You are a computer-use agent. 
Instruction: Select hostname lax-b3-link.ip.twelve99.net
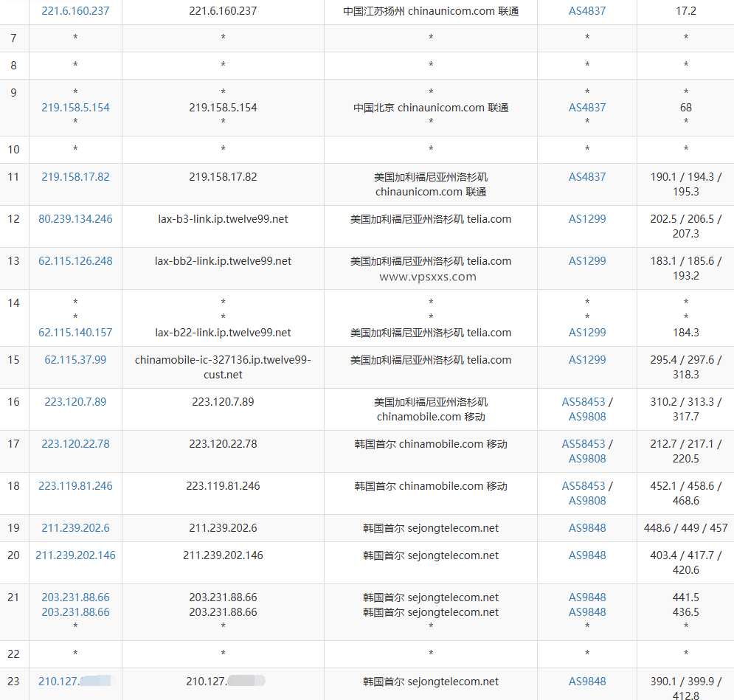coord(223,219)
